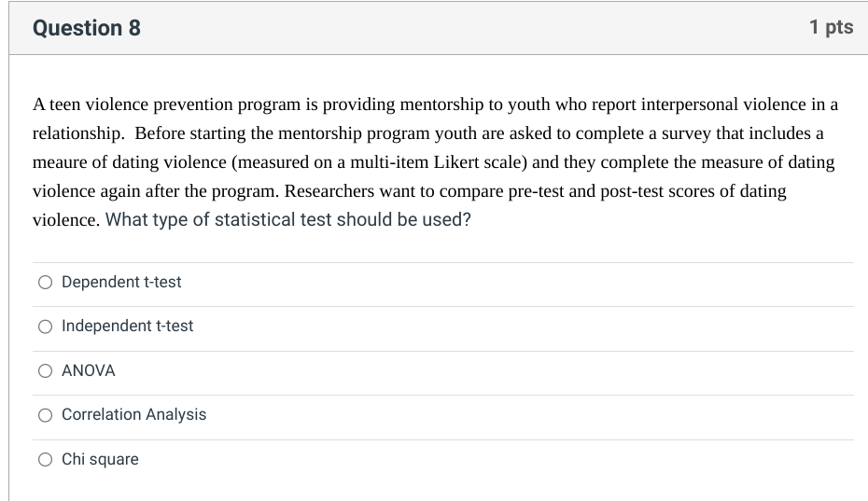The width and height of the screenshot is (868, 501).
Task: Click the "1 pts" point value
Action: pyautogui.click(x=831, y=28)
